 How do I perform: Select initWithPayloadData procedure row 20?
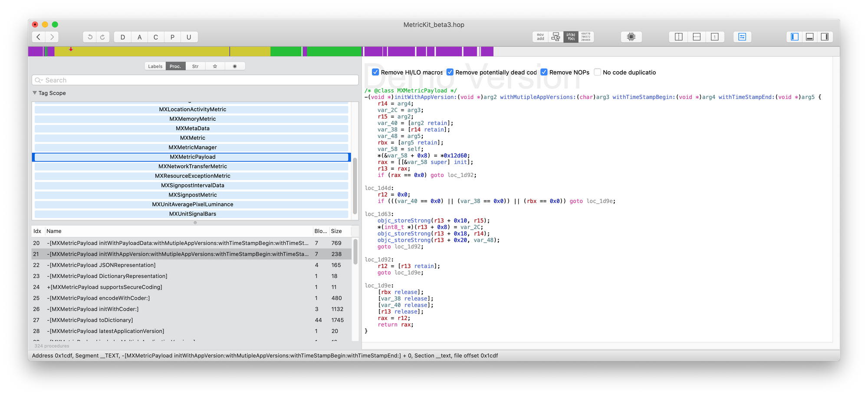191,243
